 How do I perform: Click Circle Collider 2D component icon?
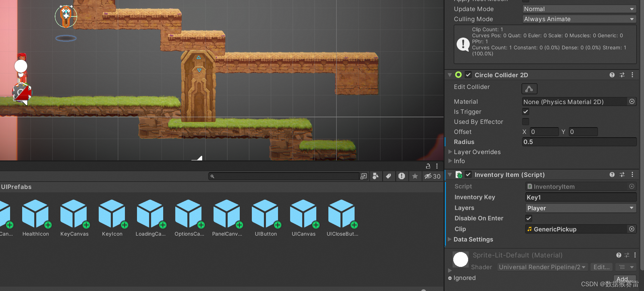point(458,75)
